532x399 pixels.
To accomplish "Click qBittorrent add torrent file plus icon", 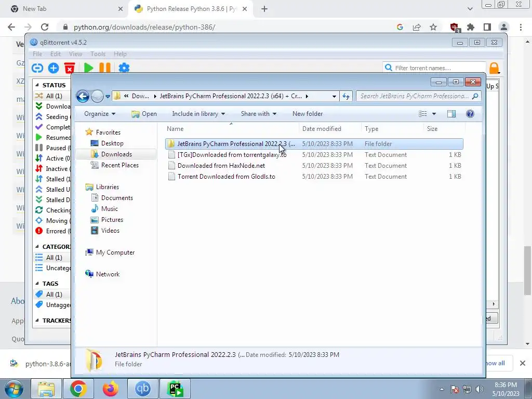I will tap(54, 68).
